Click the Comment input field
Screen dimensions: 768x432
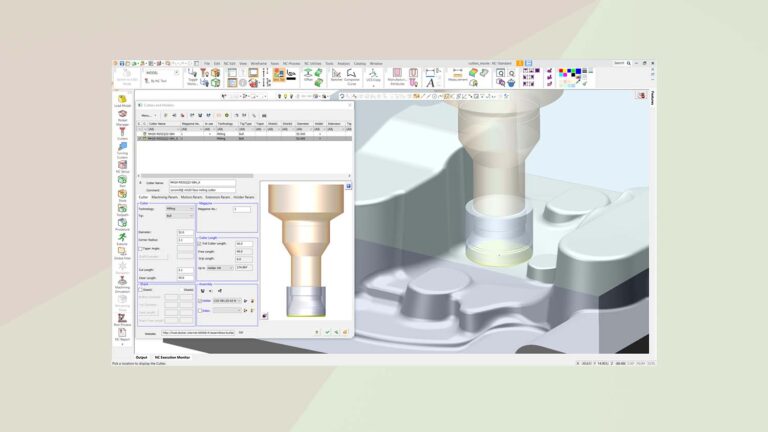pos(202,190)
